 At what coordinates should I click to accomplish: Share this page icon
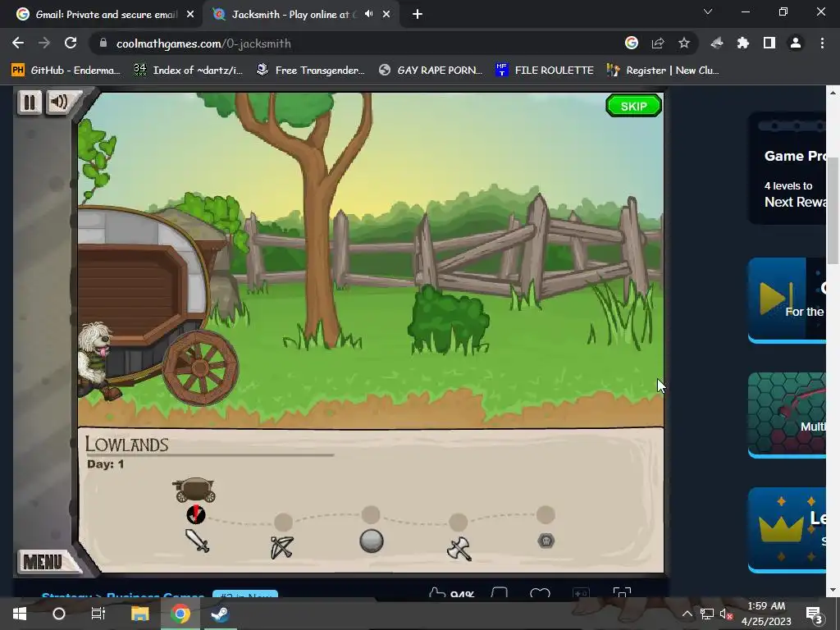658,43
